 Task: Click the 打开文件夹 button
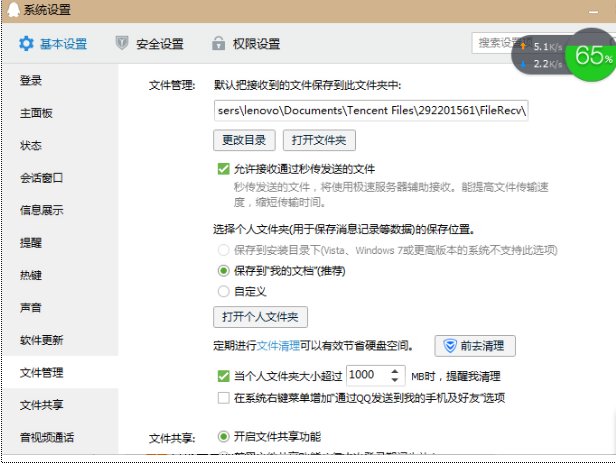[319, 140]
